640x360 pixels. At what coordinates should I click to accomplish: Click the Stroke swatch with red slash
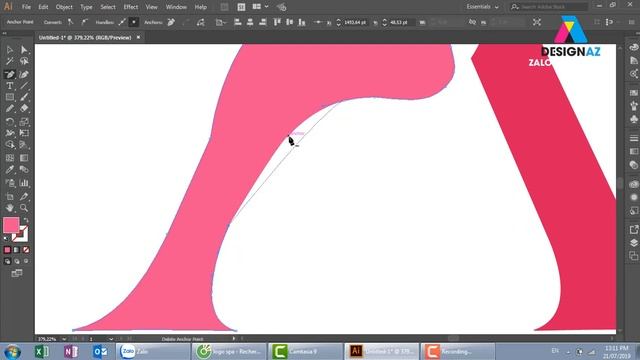click(21, 235)
